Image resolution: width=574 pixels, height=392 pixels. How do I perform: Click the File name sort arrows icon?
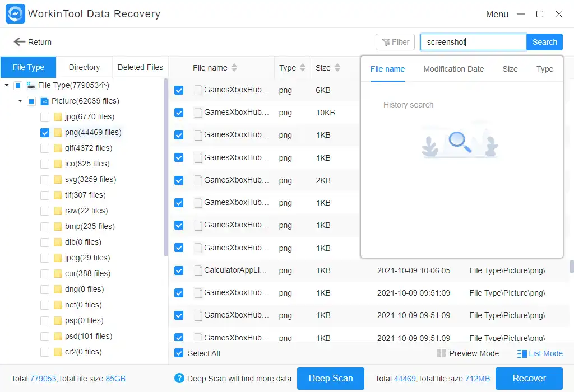click(x=234, y=68)
